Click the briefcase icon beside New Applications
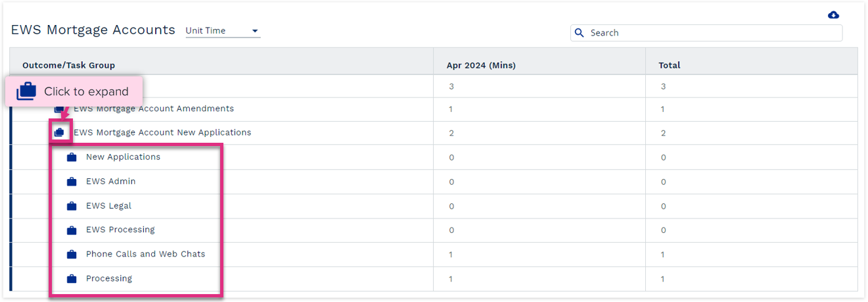 click(72, 157)
